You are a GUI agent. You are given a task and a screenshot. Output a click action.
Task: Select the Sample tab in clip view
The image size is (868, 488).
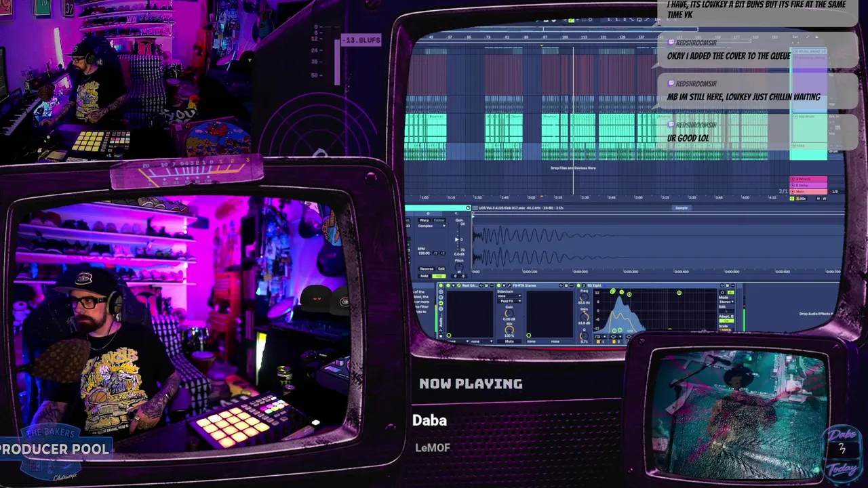tap(682, 207)
